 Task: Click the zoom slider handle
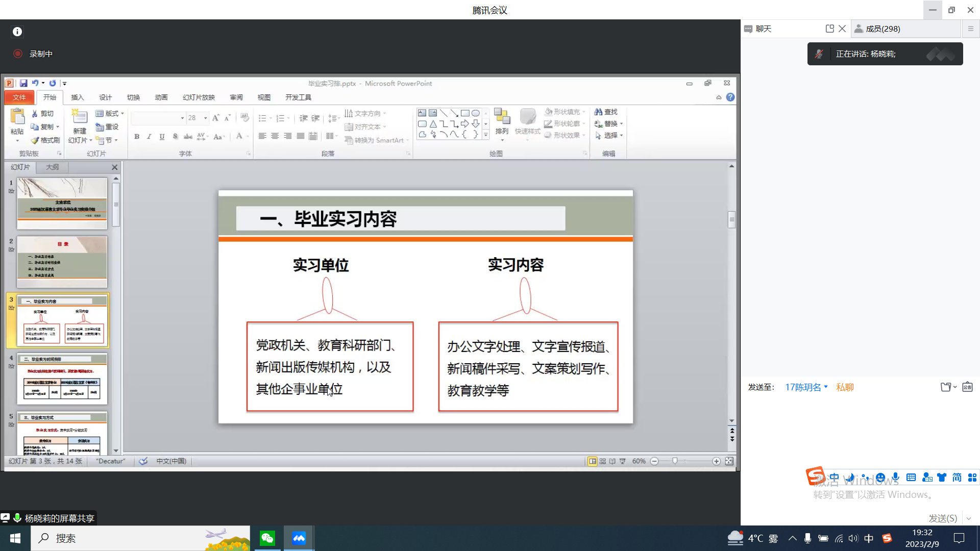[x=675, y=461]
